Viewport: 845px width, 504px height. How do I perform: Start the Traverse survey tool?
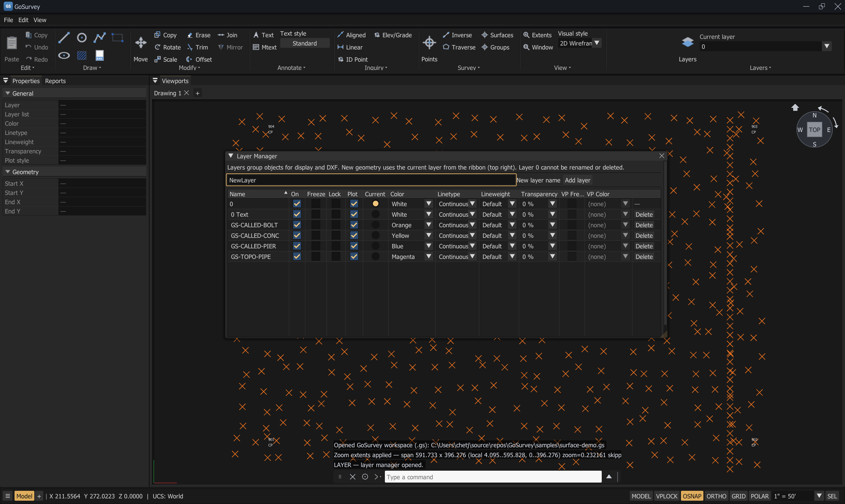tap(459, 47)
